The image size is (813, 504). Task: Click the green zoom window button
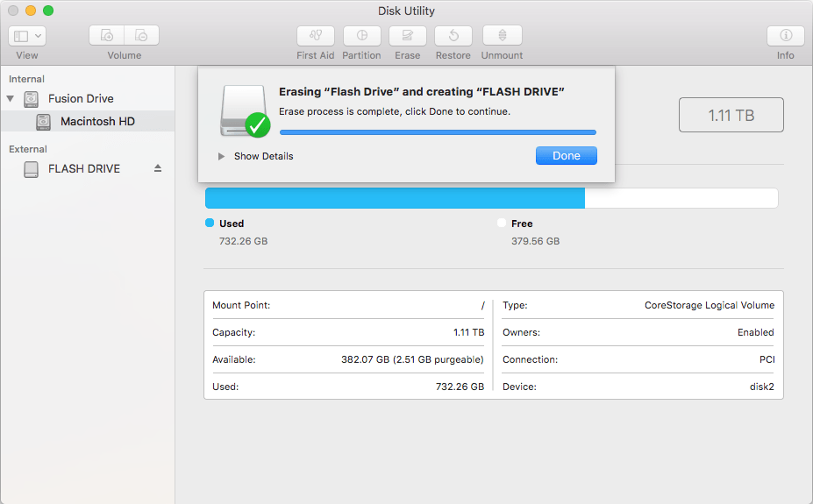[x=48, y=11]
